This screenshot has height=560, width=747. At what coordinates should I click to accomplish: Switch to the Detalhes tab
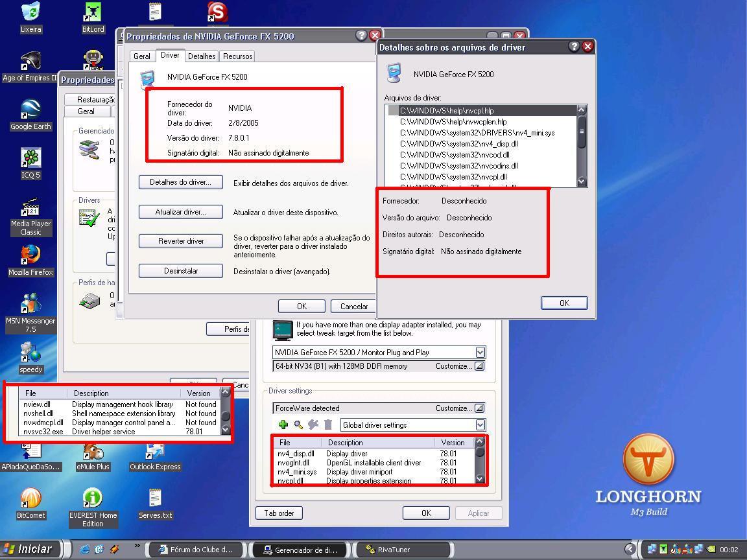tap(202, 56)
